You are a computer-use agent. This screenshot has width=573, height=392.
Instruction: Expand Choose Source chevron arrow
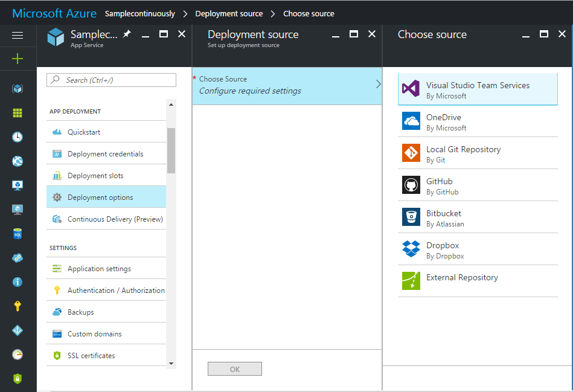coord(378,85)
